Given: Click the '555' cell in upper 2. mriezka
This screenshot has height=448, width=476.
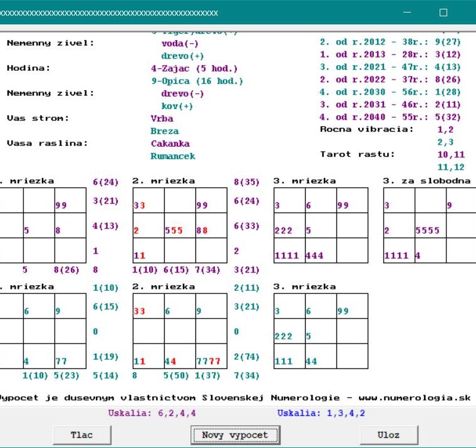Looking at the screenshot, I should (x=180, y=226).
